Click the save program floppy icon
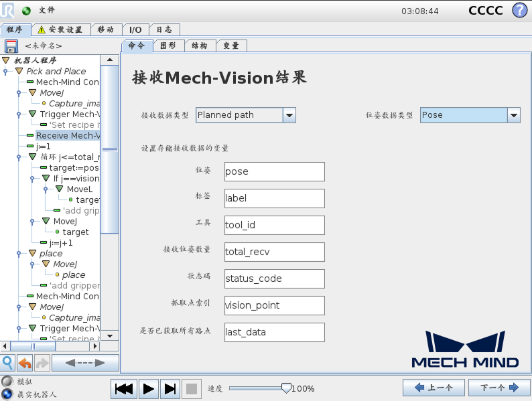532x401 pixels. point(11,46)
